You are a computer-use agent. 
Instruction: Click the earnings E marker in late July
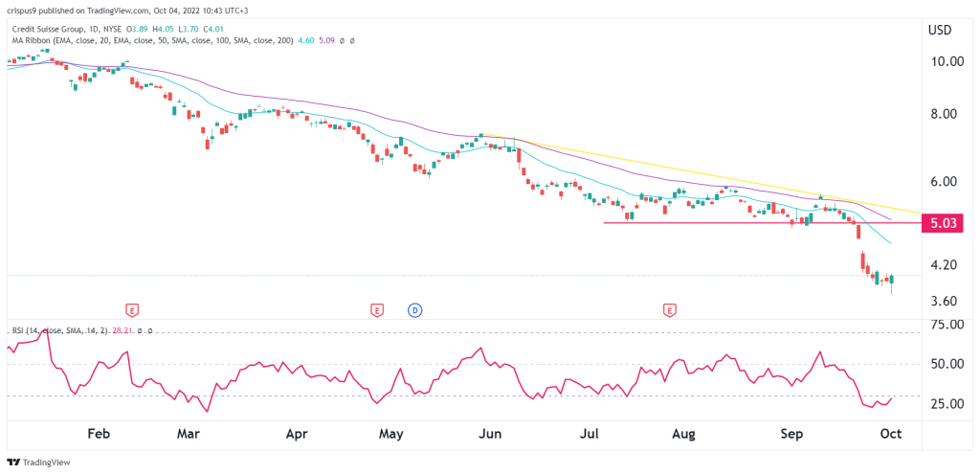(671, 309)
